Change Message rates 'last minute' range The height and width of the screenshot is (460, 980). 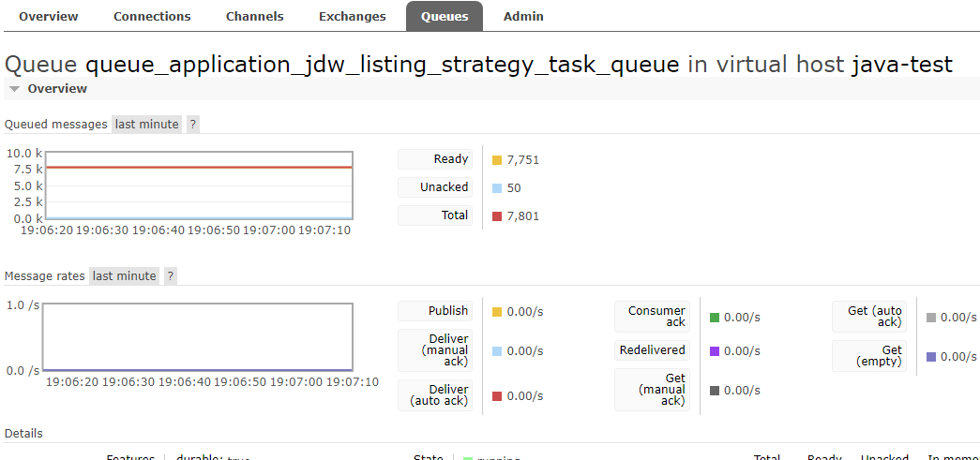pyautogui.click(x=125, y=275)
